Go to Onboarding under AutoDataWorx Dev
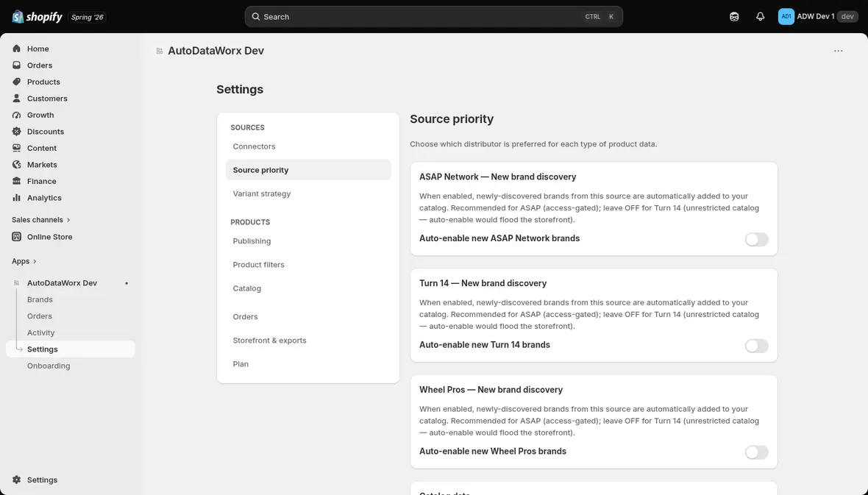Screen dimensions: 868x495 (49, 366)
